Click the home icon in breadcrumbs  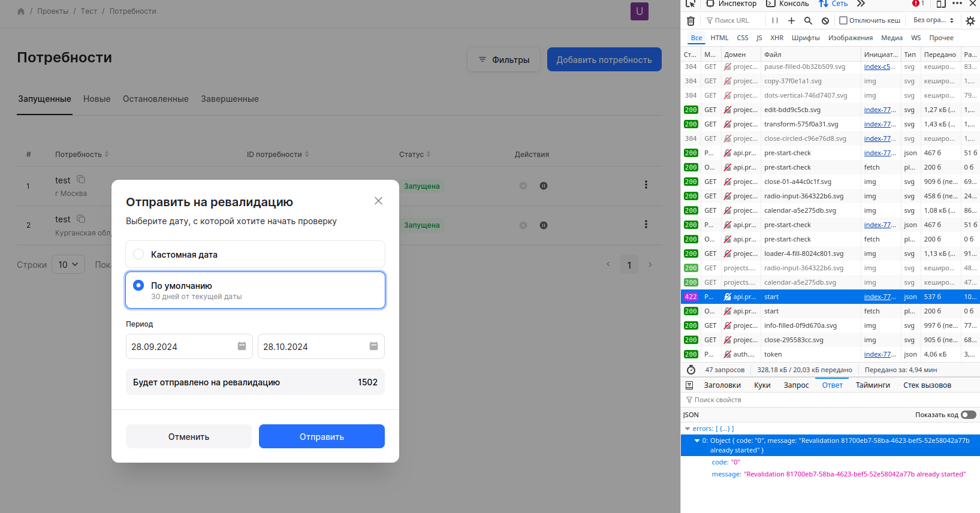21,11
